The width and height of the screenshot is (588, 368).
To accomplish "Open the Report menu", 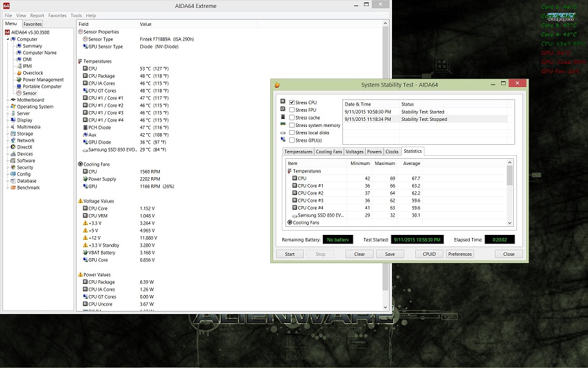I will click(x=37, y=15).
